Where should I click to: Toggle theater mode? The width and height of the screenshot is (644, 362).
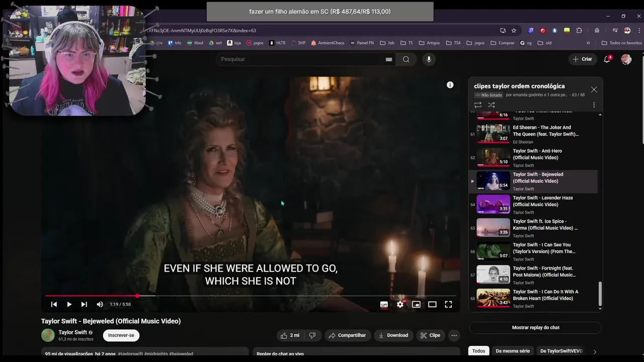(432, 304)
